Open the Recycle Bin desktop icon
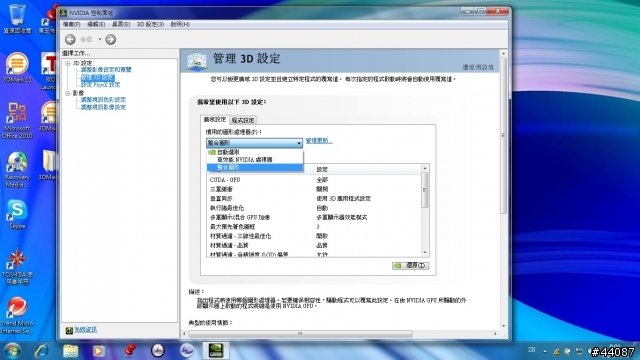The height and width of the screenshot is (360, 640). click(x=17, y=19)
